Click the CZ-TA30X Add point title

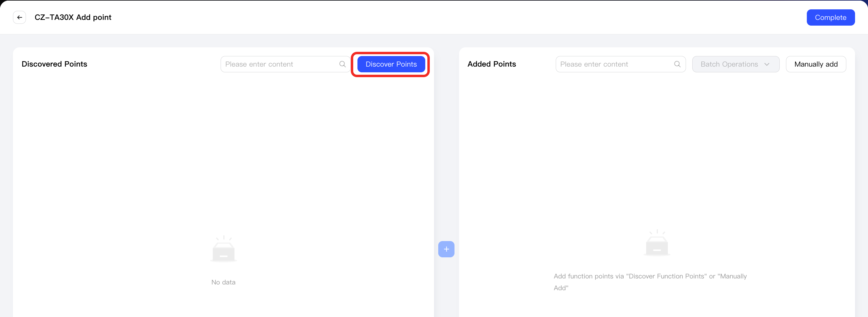tap(73, 17)
